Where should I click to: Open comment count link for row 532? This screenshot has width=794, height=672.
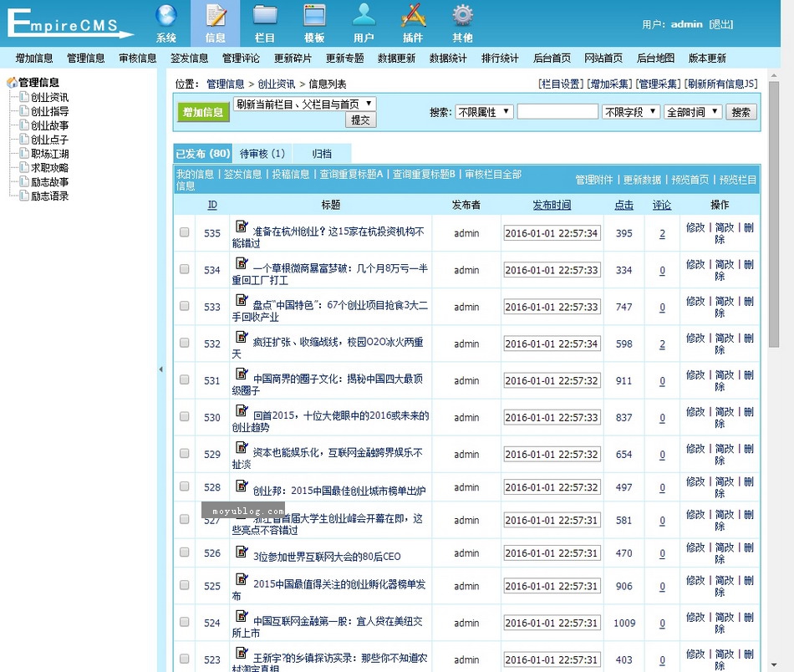click(x=662, y=344)
